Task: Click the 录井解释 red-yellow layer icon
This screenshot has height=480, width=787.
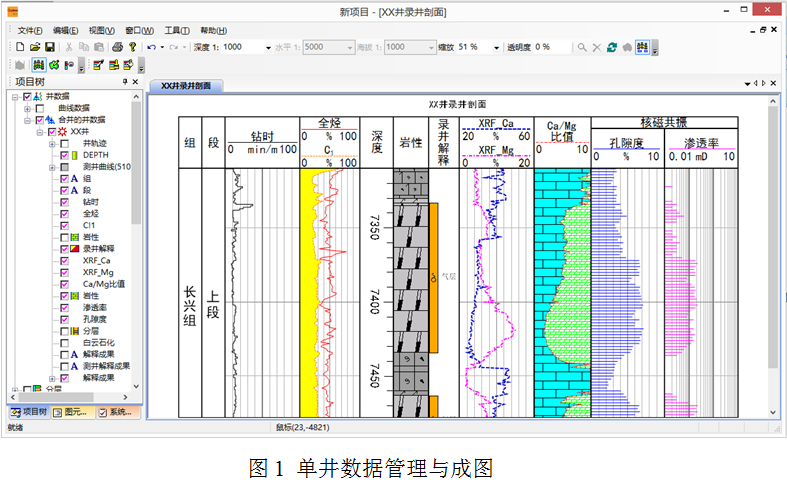Action: 74,249
